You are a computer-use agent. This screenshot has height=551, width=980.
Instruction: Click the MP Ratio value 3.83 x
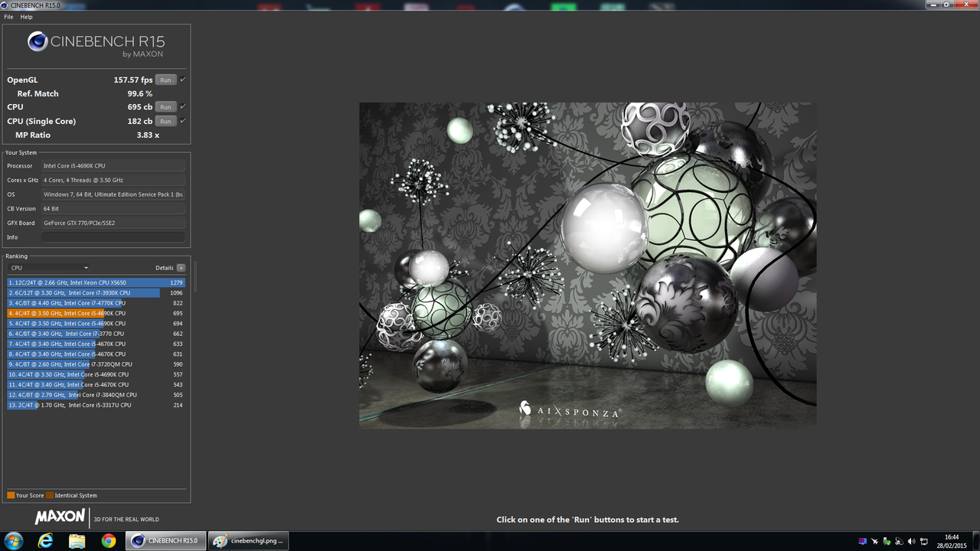click(x=148, y=135)
